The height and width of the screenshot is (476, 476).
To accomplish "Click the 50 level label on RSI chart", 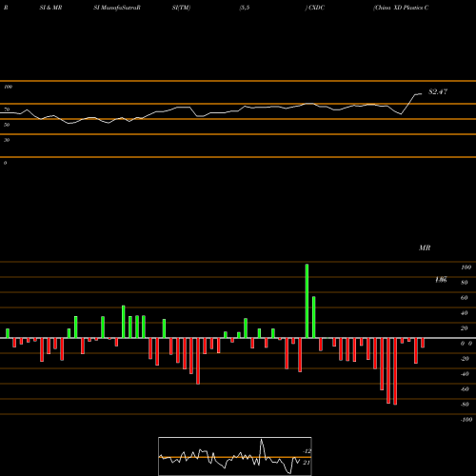I will click(x=7, y=125).
